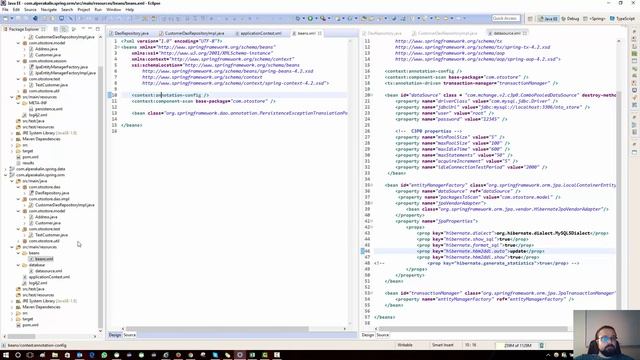The width and height of the screenshot is (640, 360).
Task: Collapse the beans folder node
Action: pos(18,253)
